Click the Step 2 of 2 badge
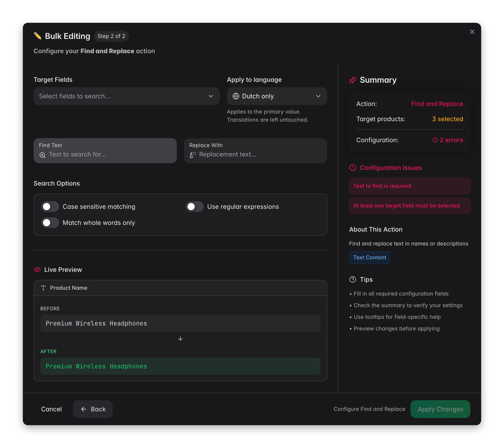The width and height of the screenshot is (504, 448). tap(111, 36)
